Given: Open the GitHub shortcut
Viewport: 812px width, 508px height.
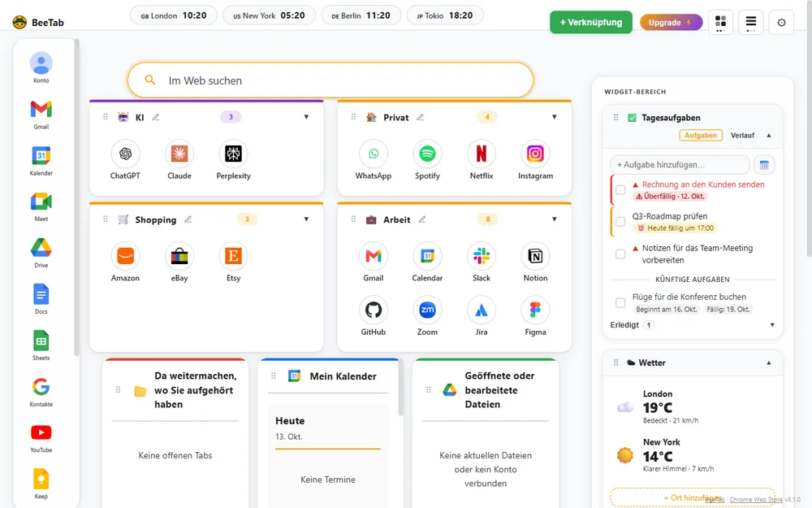Looking at the screenshot, I should (374, 310).
